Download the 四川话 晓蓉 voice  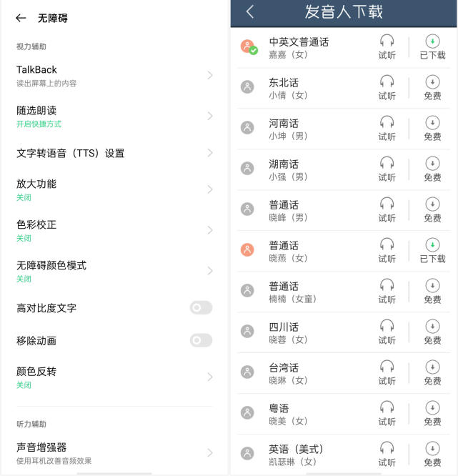[x=432, y=332]
